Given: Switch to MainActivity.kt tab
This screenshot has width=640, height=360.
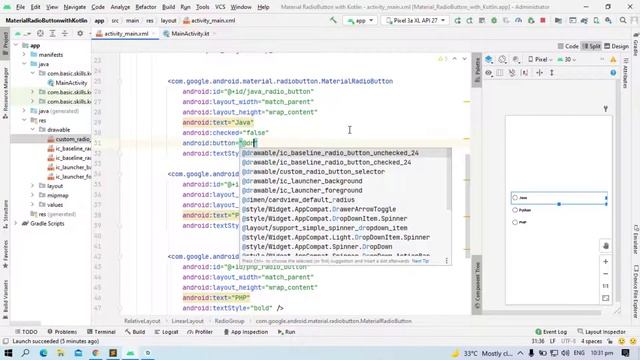Looking at the screenshot, I should (x=190, y=34).
